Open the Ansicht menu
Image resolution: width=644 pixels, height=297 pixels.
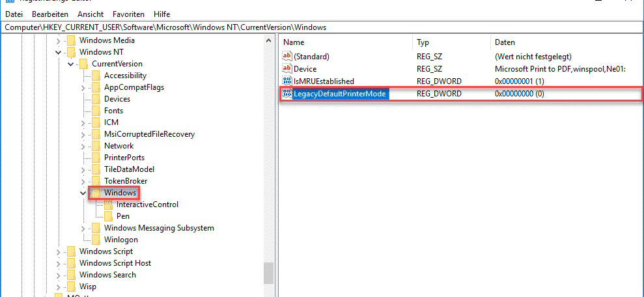[x=90, y=14]
